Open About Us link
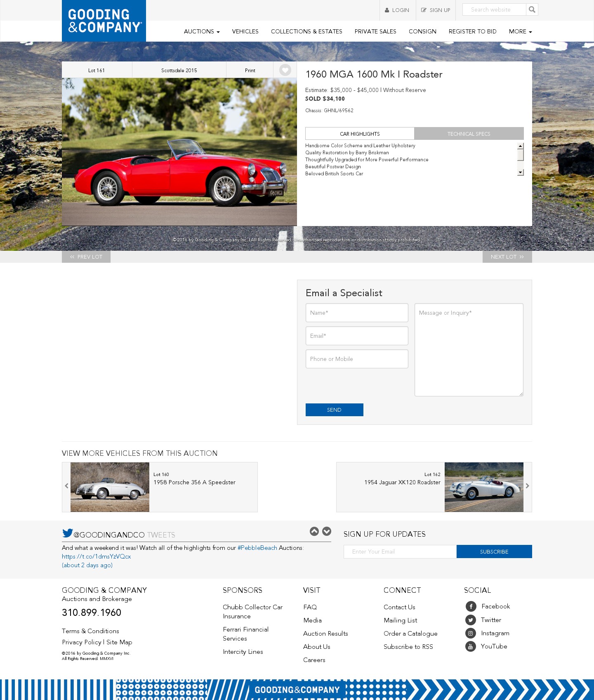This screenshot has width=594, height=700. click(317, 647)
